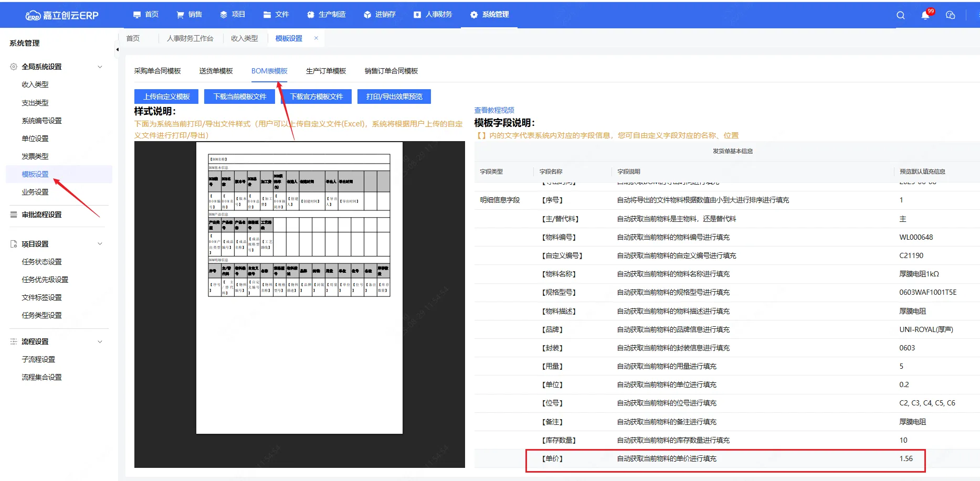Collapse the 项目设置 section

coord(100,244)
